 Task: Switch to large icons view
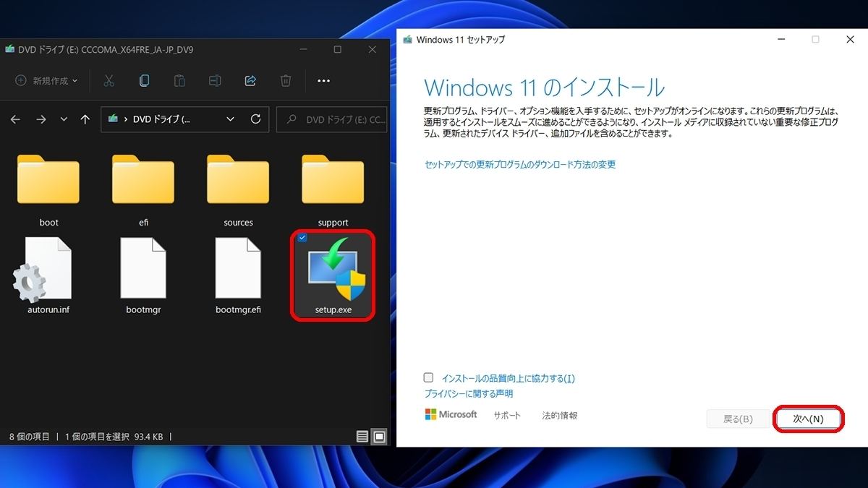click(x=380, y=437)
